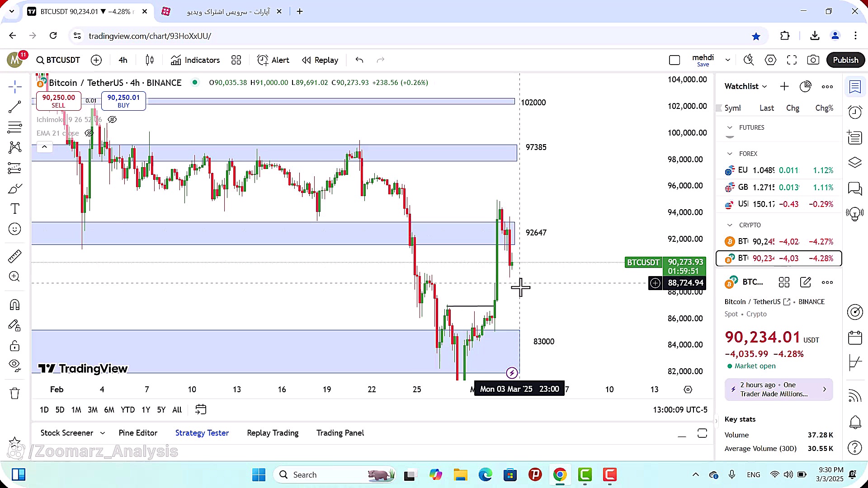Enter fullscreen chart mode

[x=792, y=60]
